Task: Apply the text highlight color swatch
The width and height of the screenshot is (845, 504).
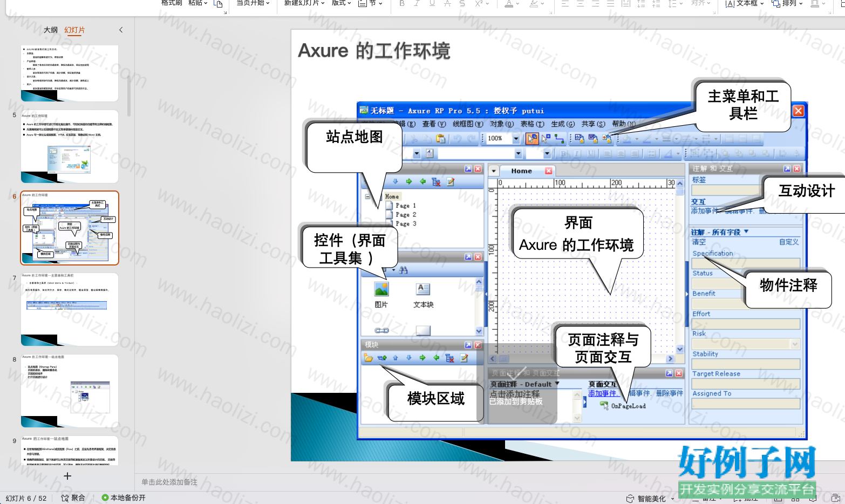Action: coord(534,4)
